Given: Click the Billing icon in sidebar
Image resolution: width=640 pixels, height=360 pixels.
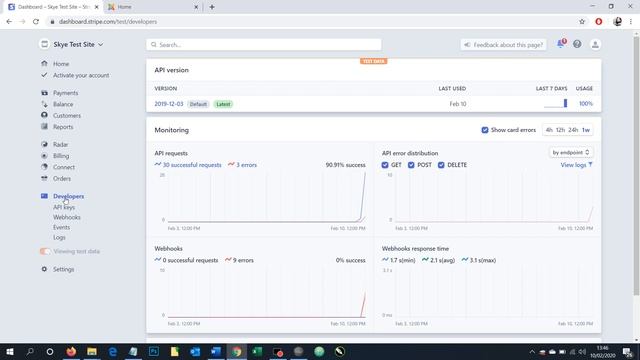Looking at the screenshot, I should pos(44,156).
